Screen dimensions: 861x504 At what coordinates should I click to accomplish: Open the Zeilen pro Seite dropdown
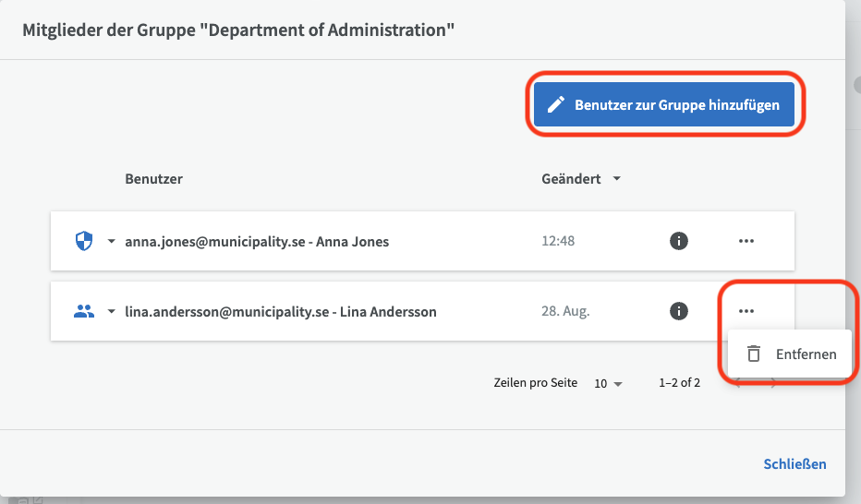pyautogui.click(x=609, y=383)
